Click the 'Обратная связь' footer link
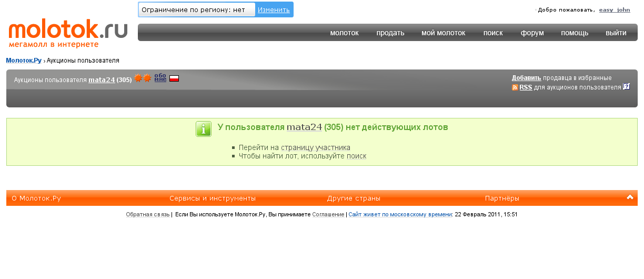 (148, 215)
